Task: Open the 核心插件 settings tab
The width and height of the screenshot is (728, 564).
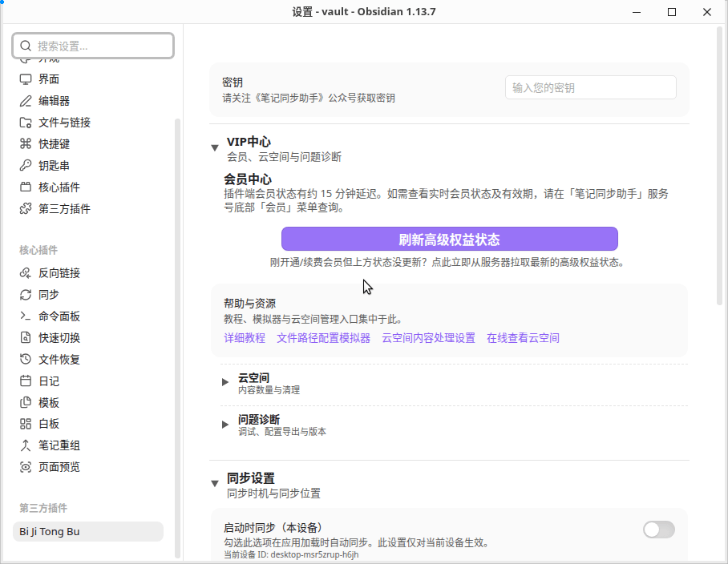Action: (x=88, y=187)
